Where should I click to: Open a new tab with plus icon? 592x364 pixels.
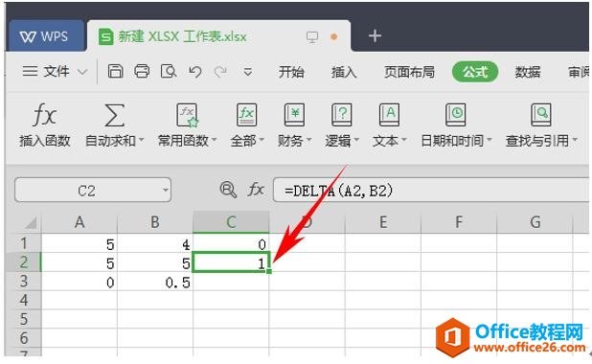tap(375, 35)
